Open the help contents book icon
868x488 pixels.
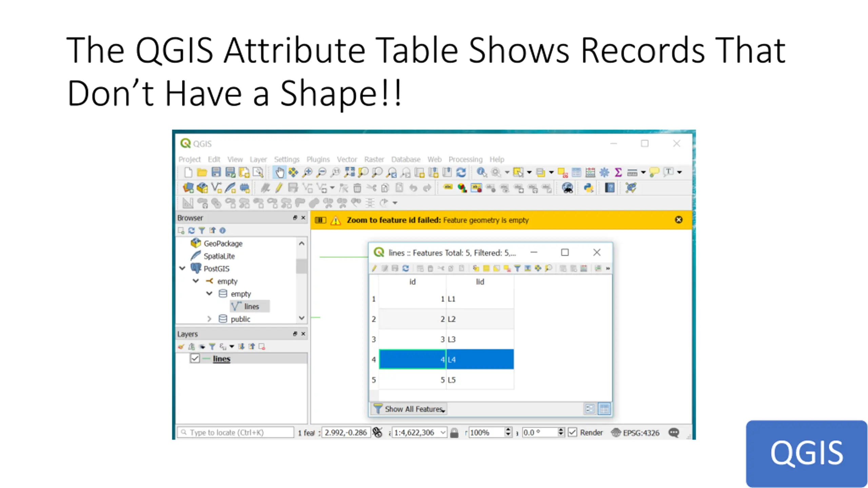[x=610, y=188]
